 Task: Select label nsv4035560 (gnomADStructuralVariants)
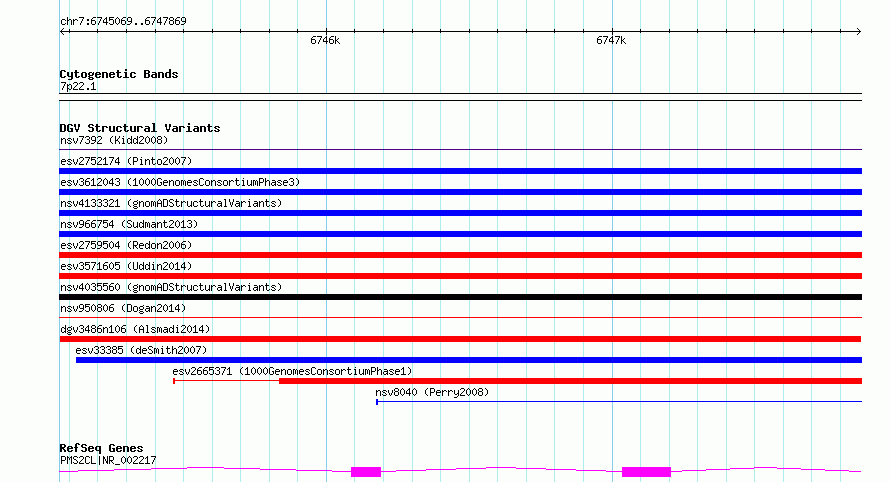click(171, 287)
